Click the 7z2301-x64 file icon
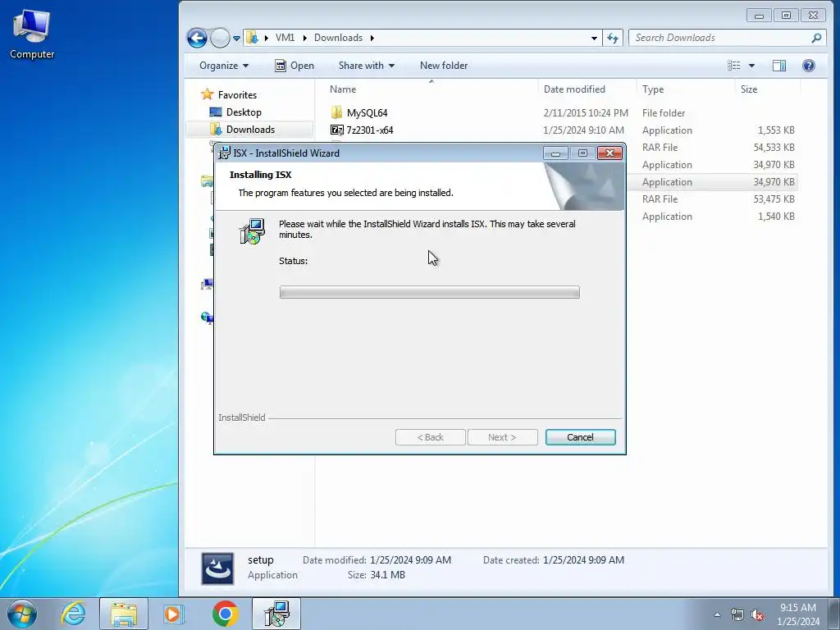840x630 pixels. click(336, 130)
